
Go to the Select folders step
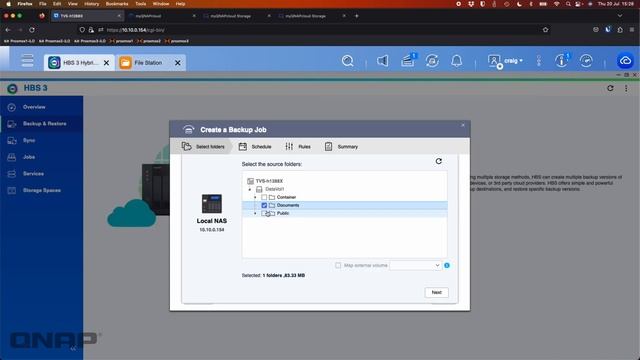click(x=203, y=147)
